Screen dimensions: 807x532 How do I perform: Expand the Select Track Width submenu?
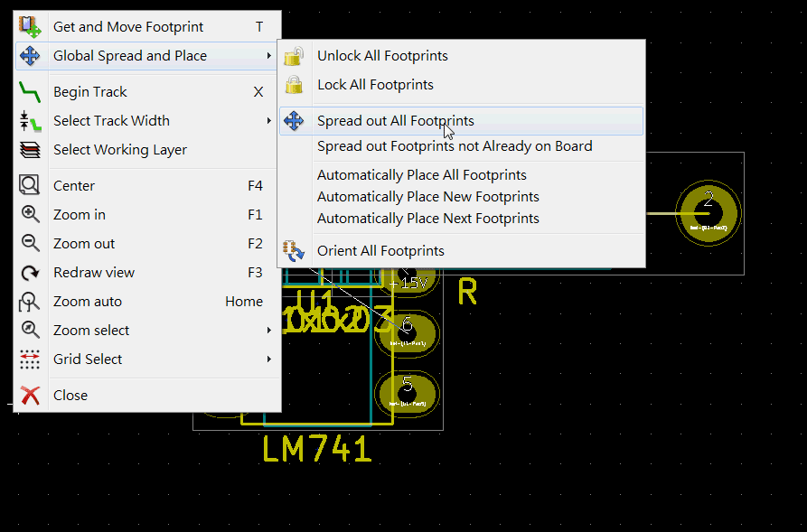click(268, 120)
